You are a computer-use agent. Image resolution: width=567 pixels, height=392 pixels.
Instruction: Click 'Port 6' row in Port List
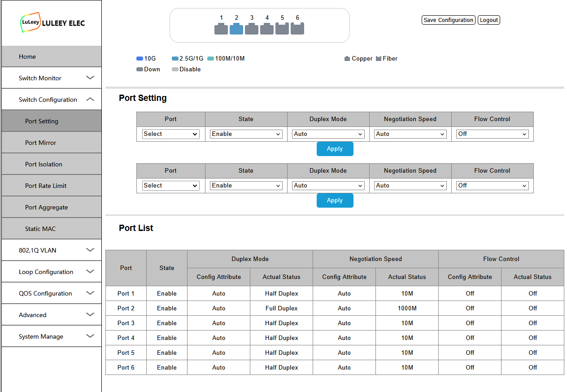335,367
